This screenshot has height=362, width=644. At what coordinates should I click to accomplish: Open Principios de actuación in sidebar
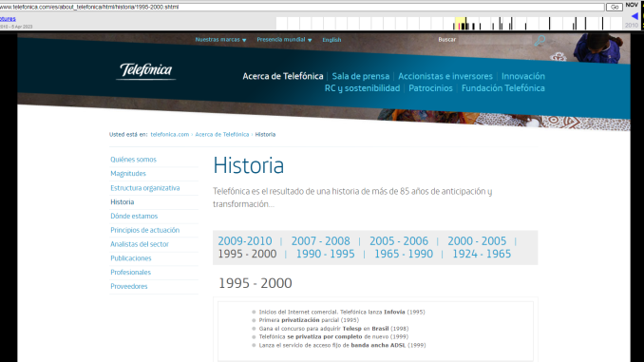(x=144, y=230)
